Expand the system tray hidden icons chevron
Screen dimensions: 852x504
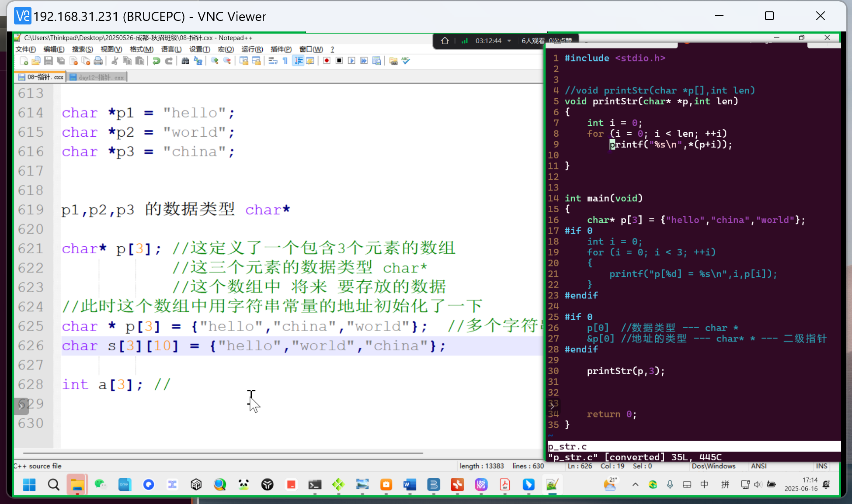point(635,484)
